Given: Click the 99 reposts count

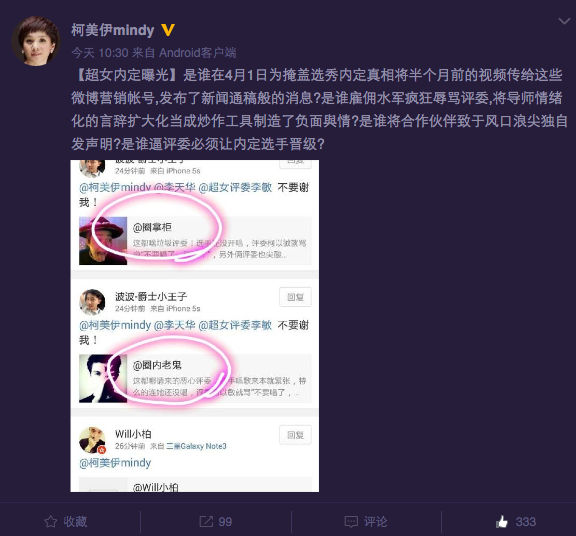Looking at the screenshot, I should point(225,522).
